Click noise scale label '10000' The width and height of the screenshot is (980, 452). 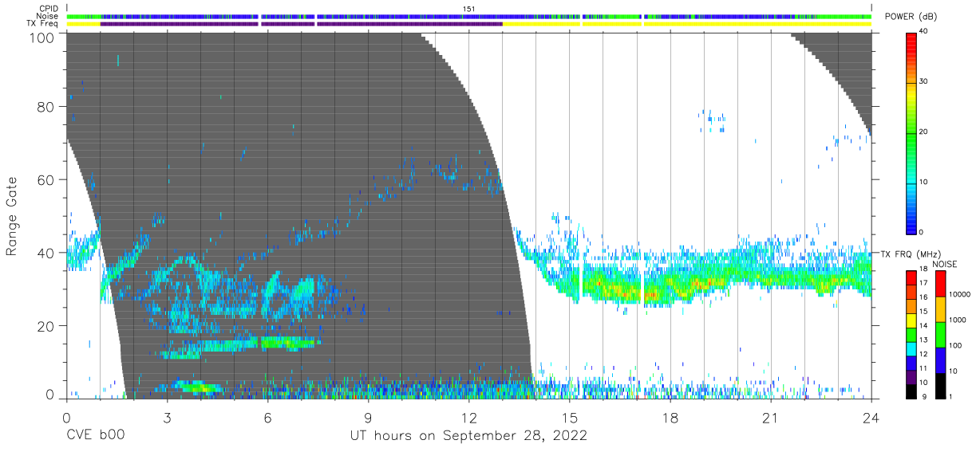(960, 294)
